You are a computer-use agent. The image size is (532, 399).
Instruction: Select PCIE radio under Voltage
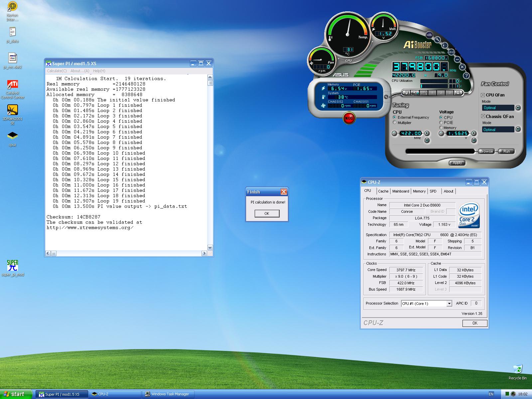click(x=441, y=123)
